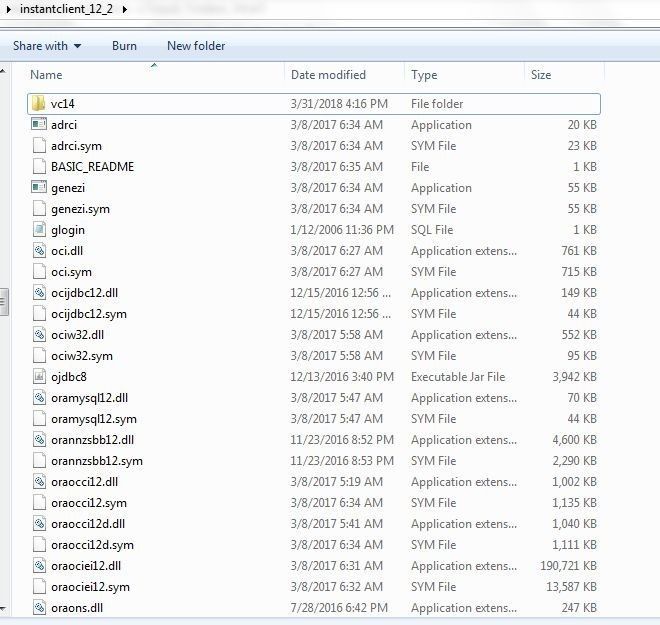Viewport: 660px width, 625px height.
Task: Select the oci.dll file icon
Action: 39,251
